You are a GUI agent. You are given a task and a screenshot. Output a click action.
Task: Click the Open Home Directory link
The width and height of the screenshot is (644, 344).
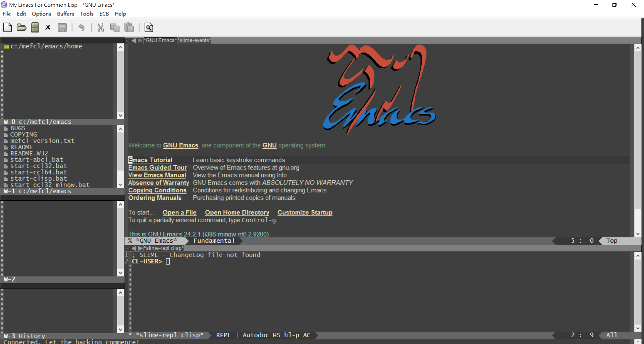(x=237, y=212)
